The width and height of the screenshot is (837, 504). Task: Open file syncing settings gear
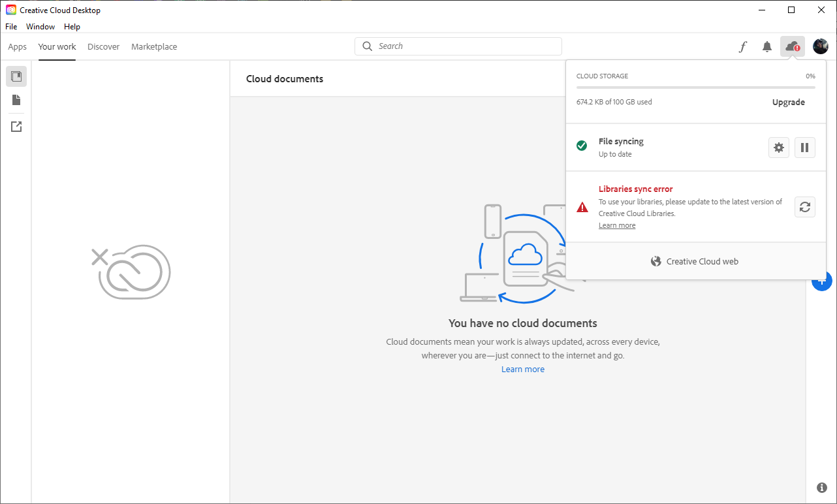(x=779, y=148)
